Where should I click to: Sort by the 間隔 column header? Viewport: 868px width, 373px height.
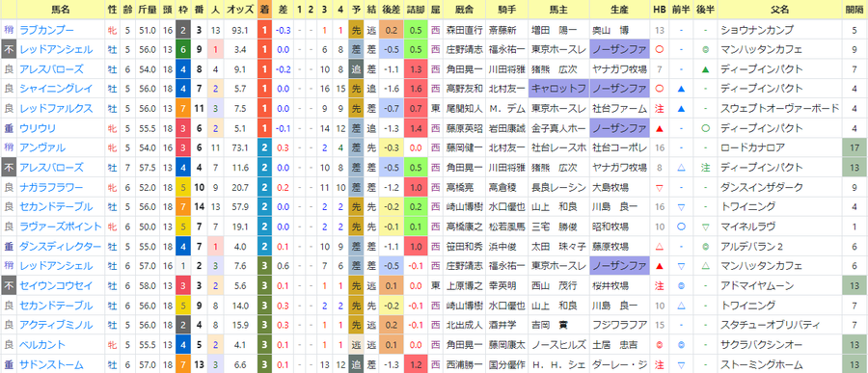point(854,10)
